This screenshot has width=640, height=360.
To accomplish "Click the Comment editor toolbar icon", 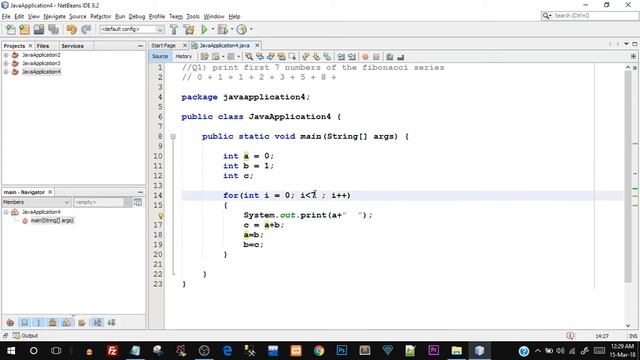I will pyautogui.click(x=390, y=57).
